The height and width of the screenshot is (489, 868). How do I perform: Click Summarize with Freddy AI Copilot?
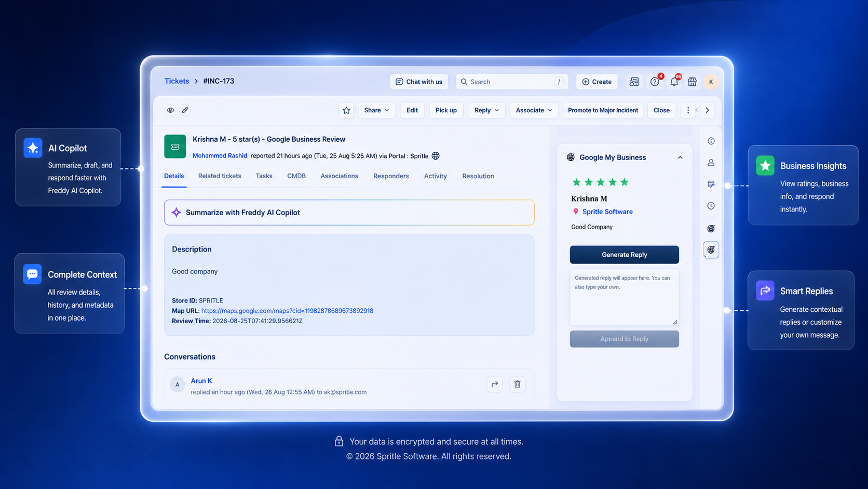coord(349,213)
